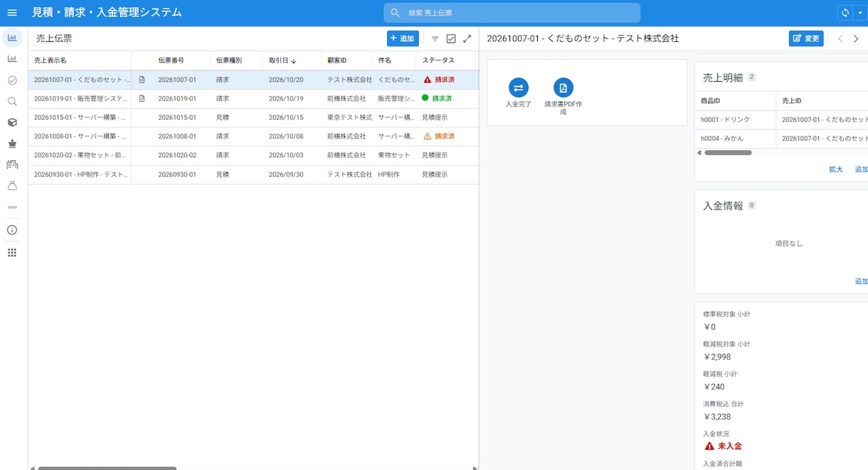Image resolution: width=868 pixels, height=470 pixels.
Task: Open the checkmark circle sidebar view
Action: tap(12, 80)
